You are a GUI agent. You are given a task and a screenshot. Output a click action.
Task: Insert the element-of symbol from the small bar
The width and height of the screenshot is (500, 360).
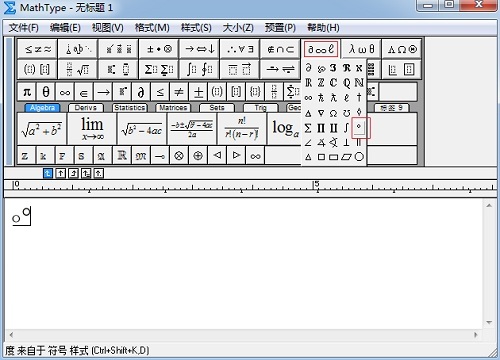(x=84, y=91)
